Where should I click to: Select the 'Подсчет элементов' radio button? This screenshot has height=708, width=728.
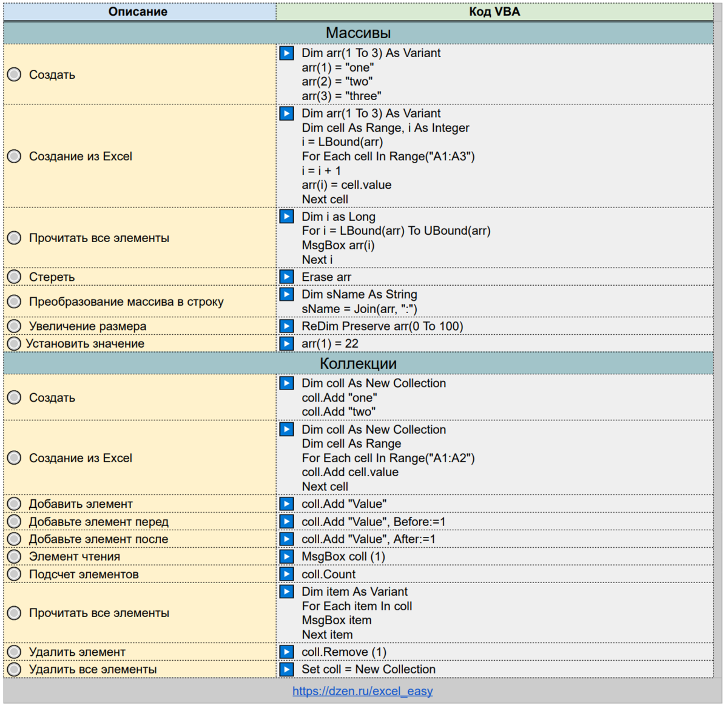14,574
